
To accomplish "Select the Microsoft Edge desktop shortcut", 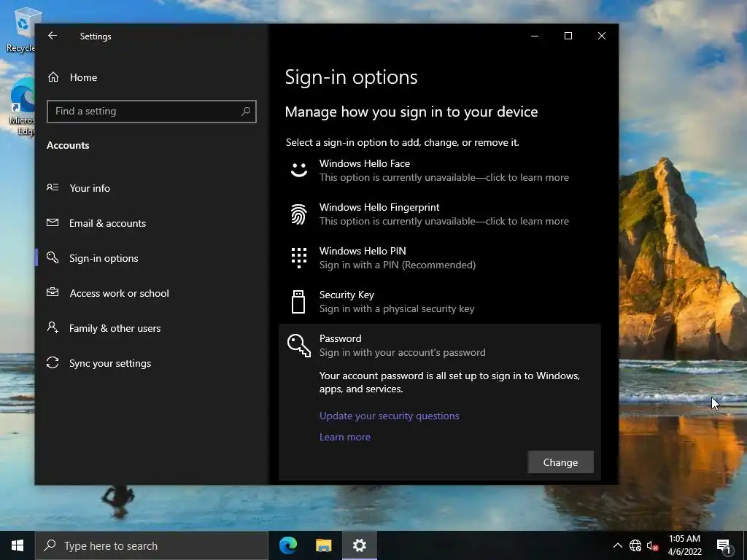I will tap(22, 107).
